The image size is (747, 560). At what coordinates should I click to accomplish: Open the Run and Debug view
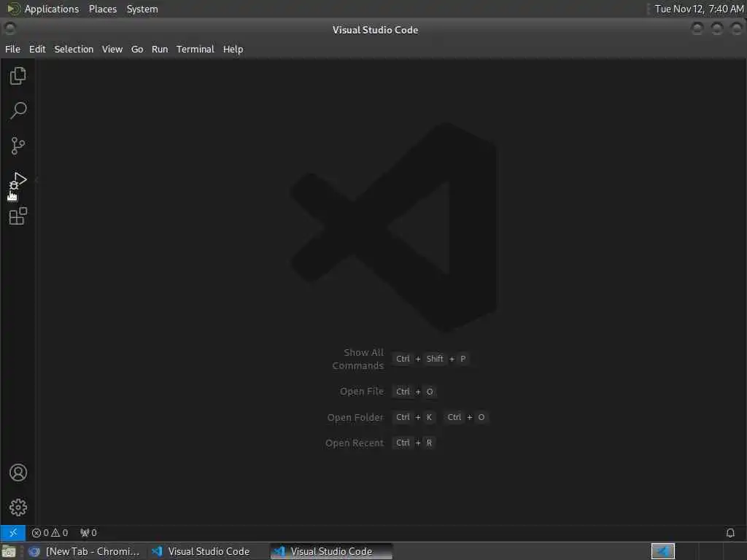pyautogui.click(x=18, y=181)
